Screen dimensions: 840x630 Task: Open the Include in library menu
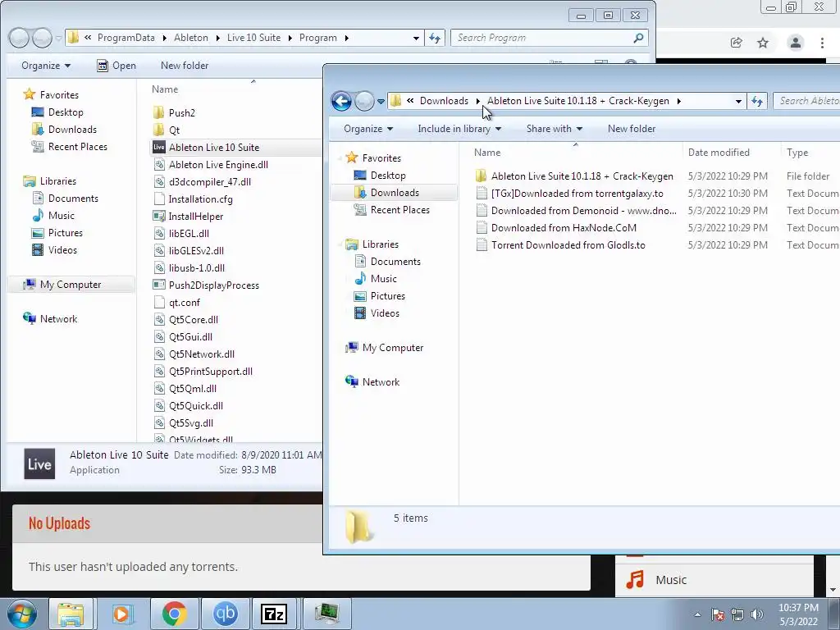[459, 129]
